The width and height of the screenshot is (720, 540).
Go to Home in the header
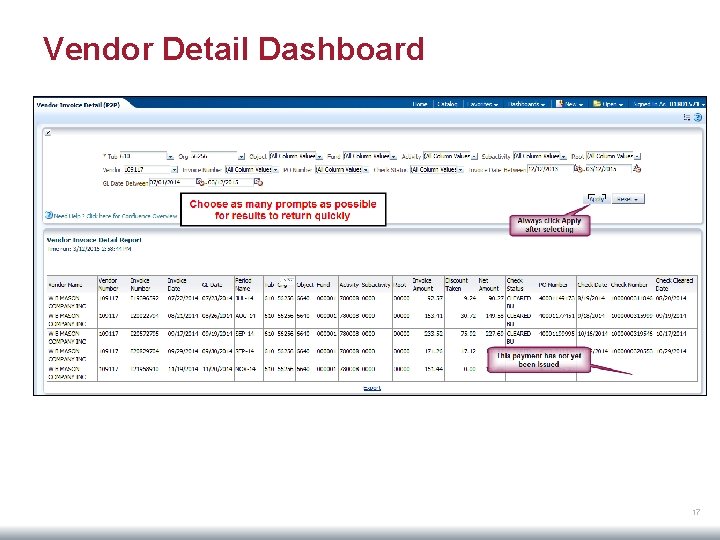point(419,104)
